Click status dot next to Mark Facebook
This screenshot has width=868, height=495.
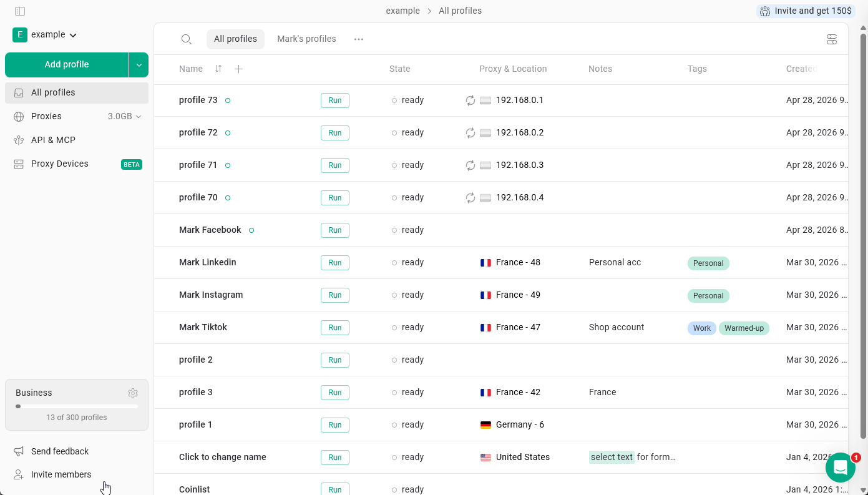pyautogui.click(x=251, y=230)
